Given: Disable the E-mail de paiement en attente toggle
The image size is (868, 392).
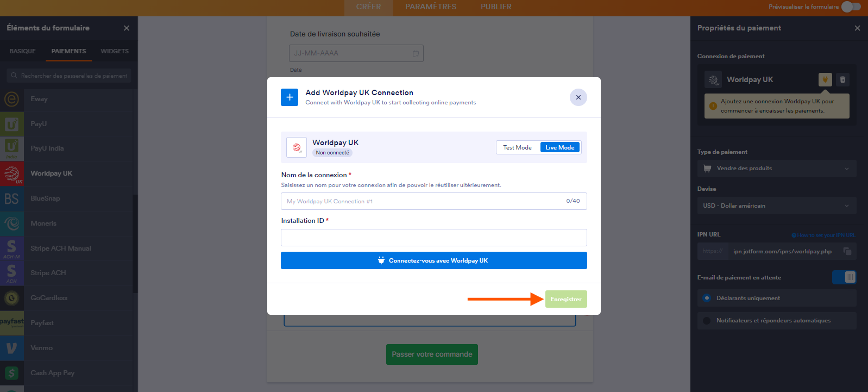Looking at the screenshot, I should tap(844, 277).
